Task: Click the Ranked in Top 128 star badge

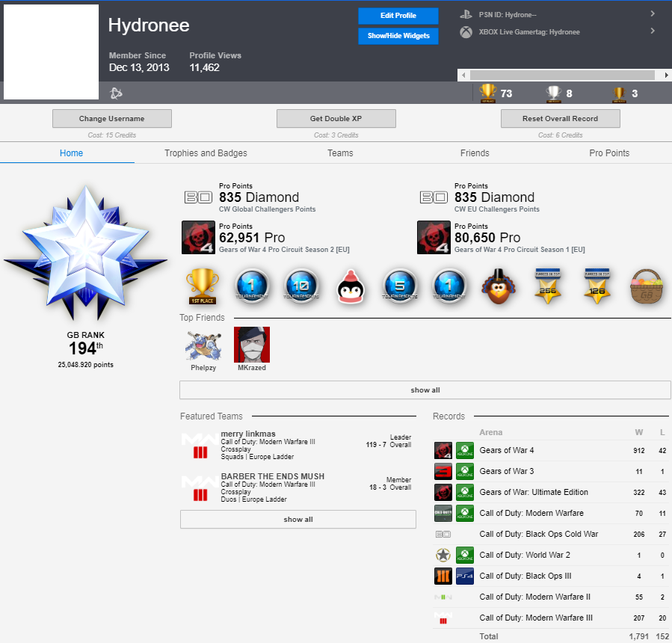Action: pyautogui.click(x=597, y=286)
